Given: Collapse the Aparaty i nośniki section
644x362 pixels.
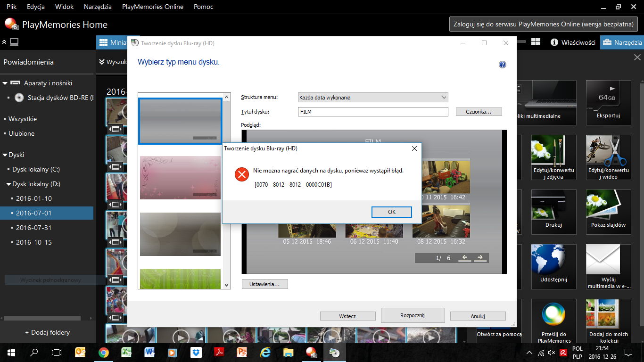Looking at the screenshot, I should [5, 83].
